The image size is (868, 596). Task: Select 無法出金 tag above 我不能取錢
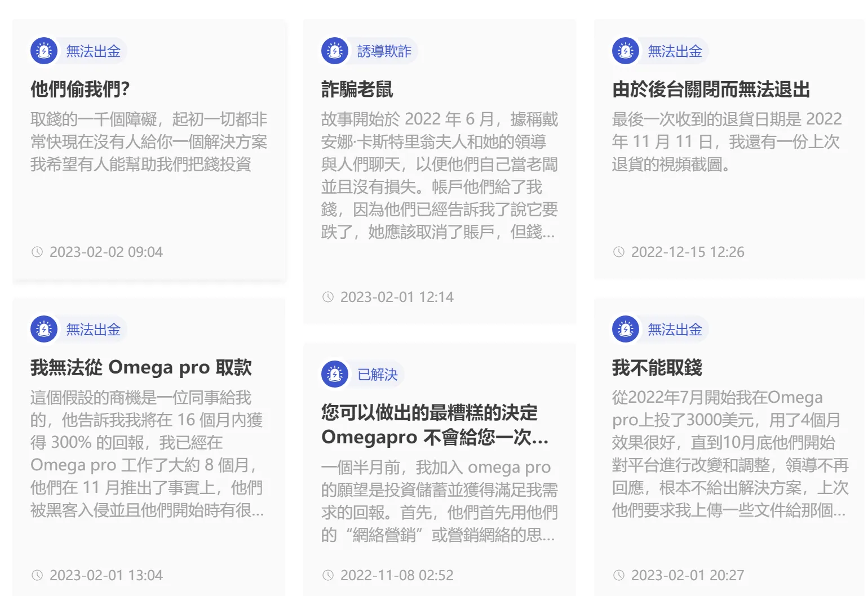click(675, 329)
